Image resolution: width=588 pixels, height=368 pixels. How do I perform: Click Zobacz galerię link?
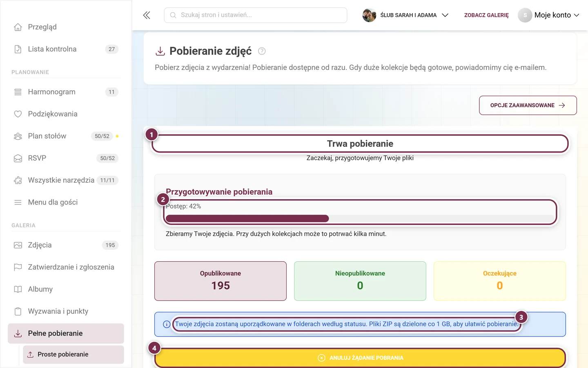click(x=486, y=15)
